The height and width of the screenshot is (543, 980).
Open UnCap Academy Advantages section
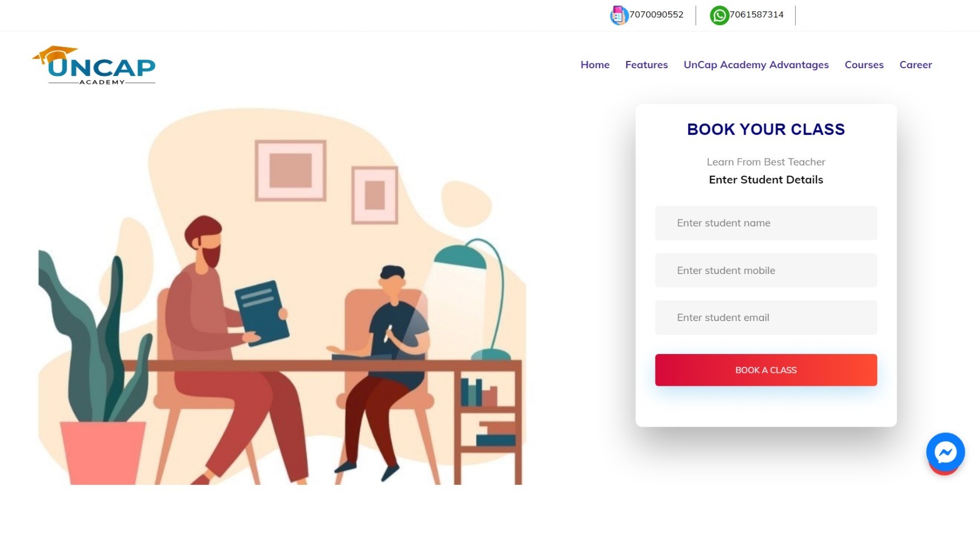point(756,65)
